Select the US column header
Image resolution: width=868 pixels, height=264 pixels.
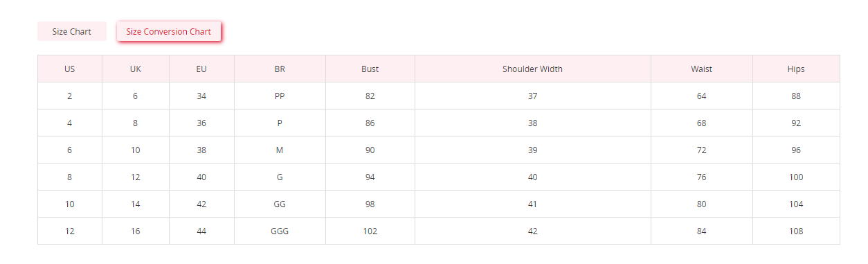pos(70,69)
